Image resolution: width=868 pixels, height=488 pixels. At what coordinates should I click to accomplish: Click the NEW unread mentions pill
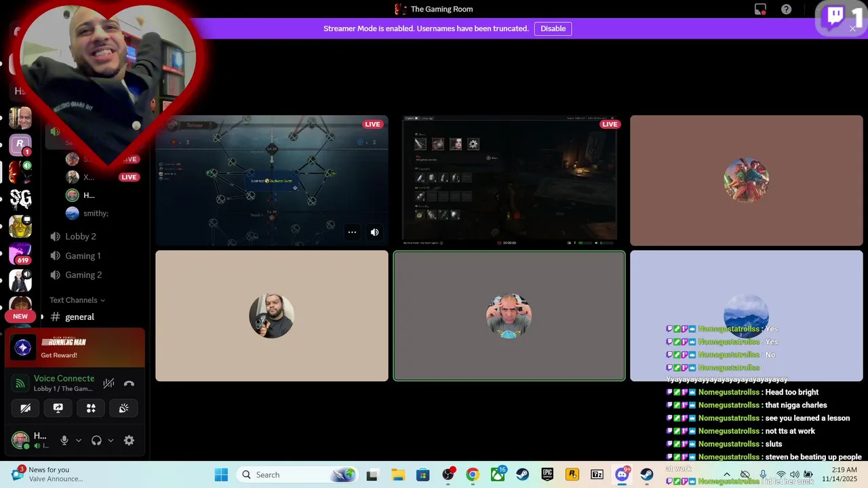(20, 317)
